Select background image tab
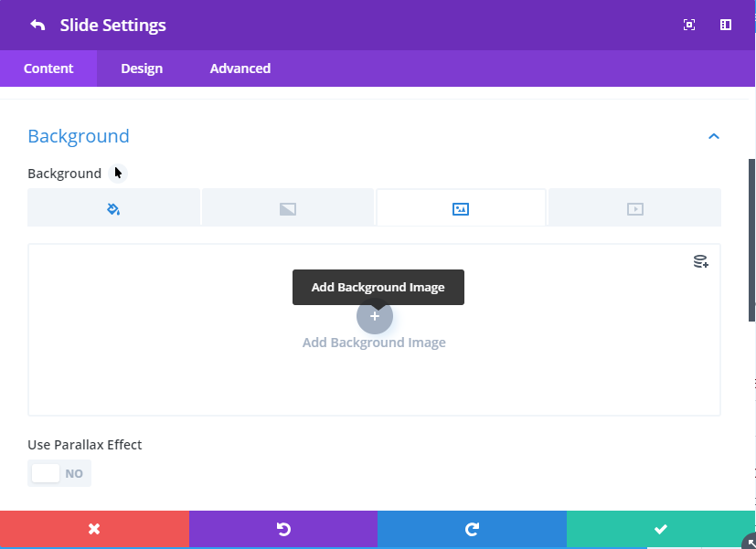756x549 pixels. click(x=461, y=207)
